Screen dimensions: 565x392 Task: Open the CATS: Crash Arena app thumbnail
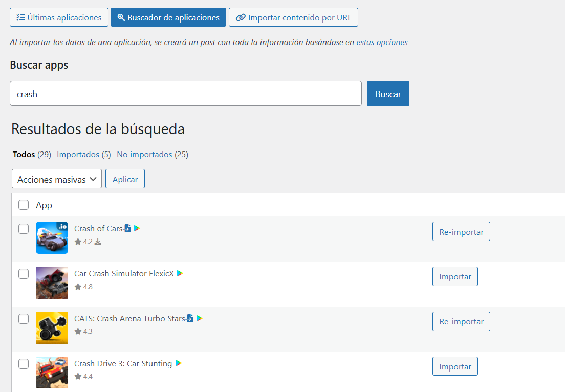[x=52, y=328]
